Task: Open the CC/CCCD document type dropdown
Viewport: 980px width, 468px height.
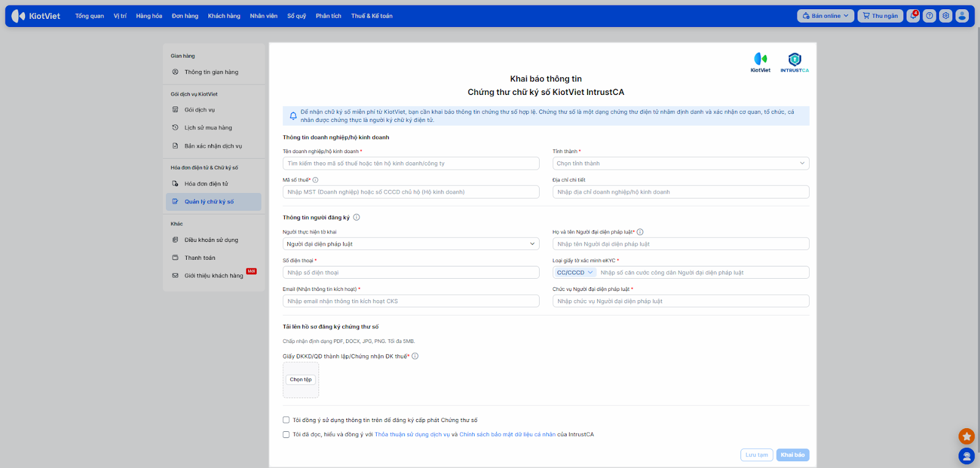Action: tap(575, 273)
